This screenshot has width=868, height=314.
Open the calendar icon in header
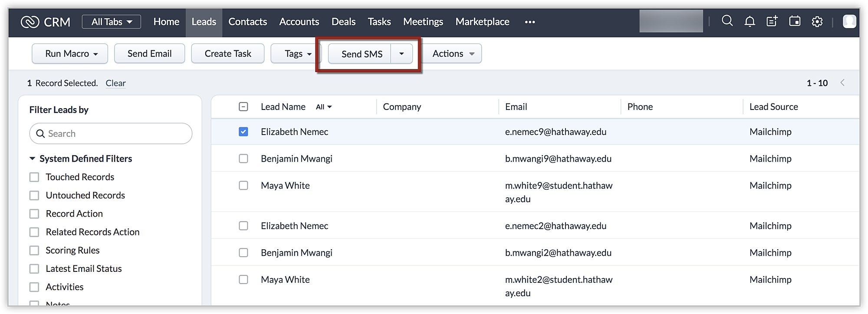click(x=795, y=21)
